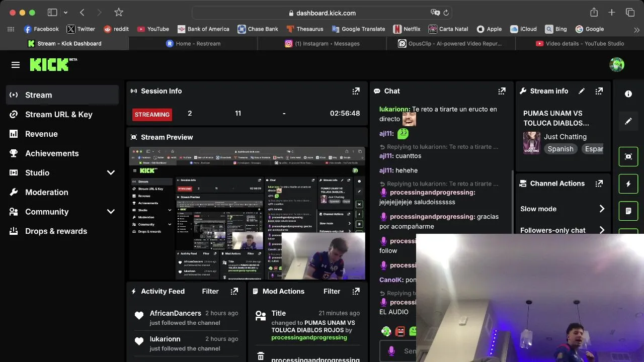Open the hamburger menu beside Kick logo

16,65
